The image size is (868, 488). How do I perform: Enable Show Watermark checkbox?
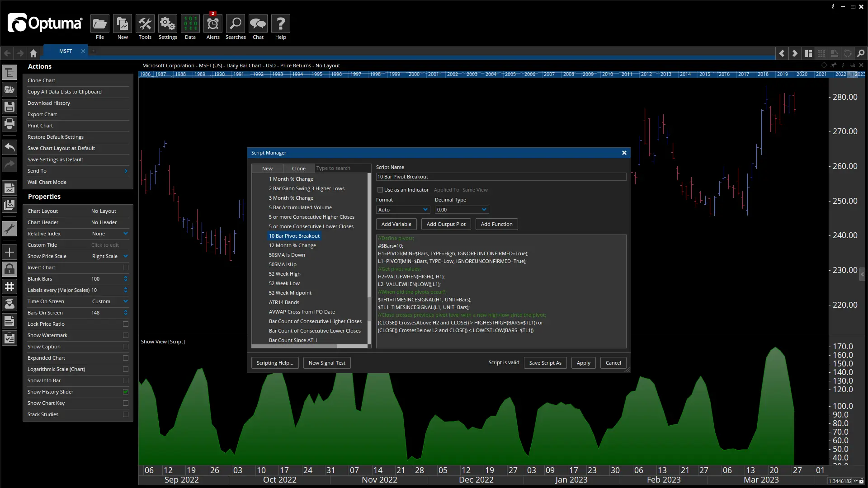[126, 335]
